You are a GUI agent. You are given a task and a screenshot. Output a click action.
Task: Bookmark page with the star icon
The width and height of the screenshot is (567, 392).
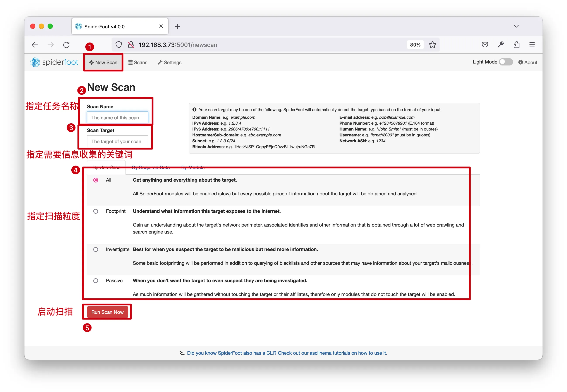point(432,45)
